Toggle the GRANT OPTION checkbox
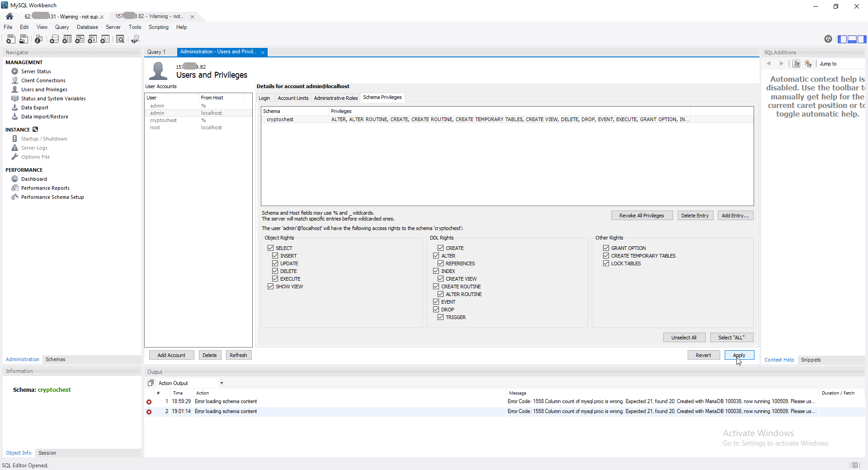868x470 pixels. 606,248
